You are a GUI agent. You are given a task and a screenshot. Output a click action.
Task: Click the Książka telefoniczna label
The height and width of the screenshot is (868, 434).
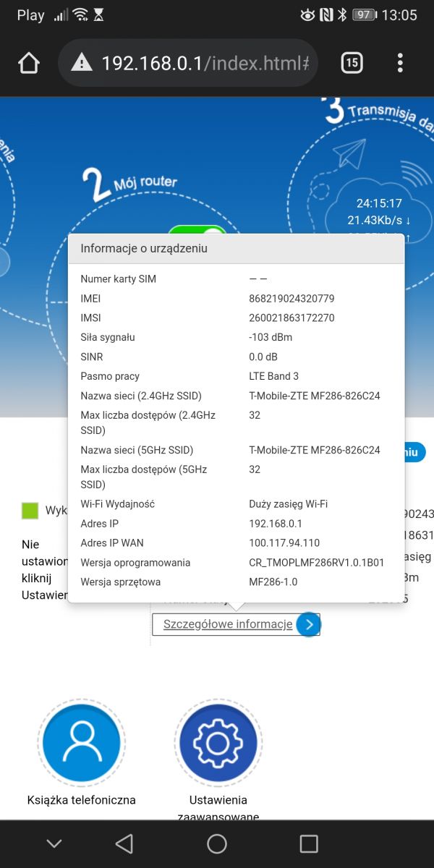point(81,800)
